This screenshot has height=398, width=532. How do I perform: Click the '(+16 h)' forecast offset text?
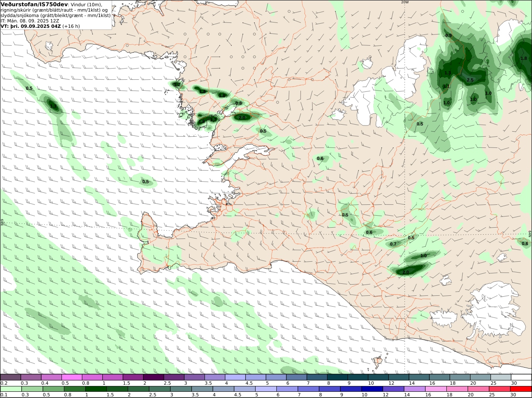pyautogui.click(x=71, y=26)
